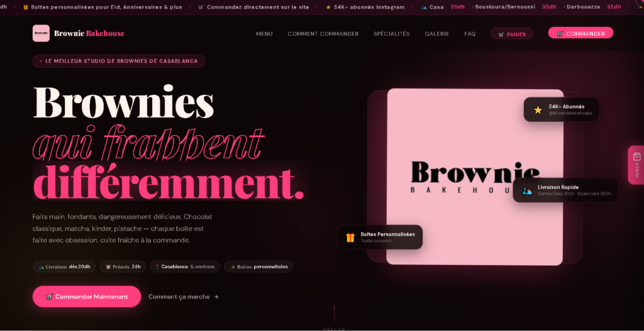Click the sparkle icon in Boîtes pill
This screenshot has width=644, height=331.
pos(233,267)
